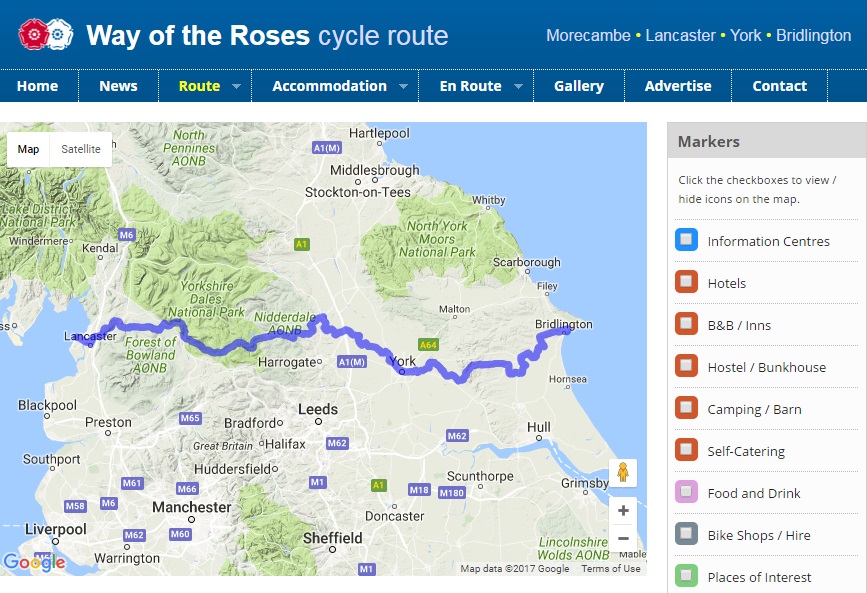This screenshot has width=867, height=593.
Task: Toggle the Hotels markers checkbox
Action: [686, 282]
